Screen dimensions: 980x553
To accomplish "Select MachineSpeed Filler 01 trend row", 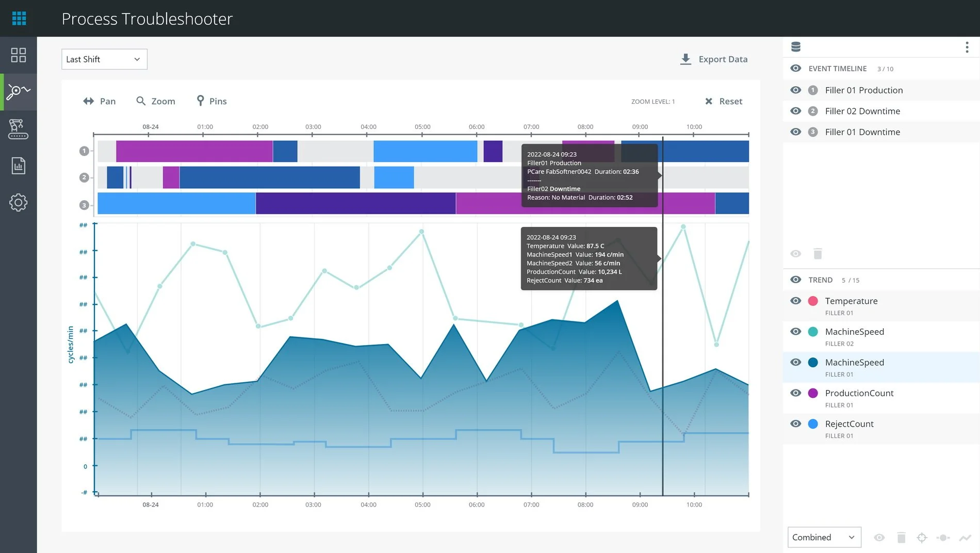I will click(x=881, y=367).
